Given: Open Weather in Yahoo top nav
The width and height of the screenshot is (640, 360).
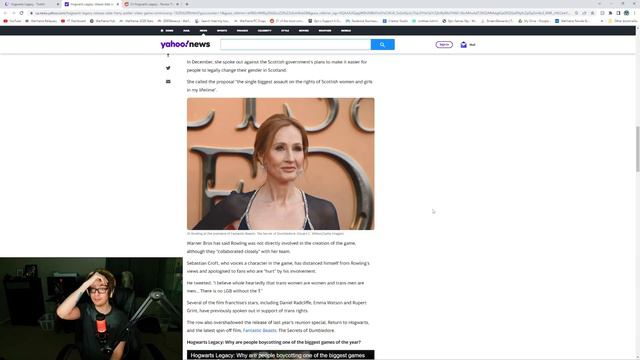Looking at the screenshot, I should [325, 31].
